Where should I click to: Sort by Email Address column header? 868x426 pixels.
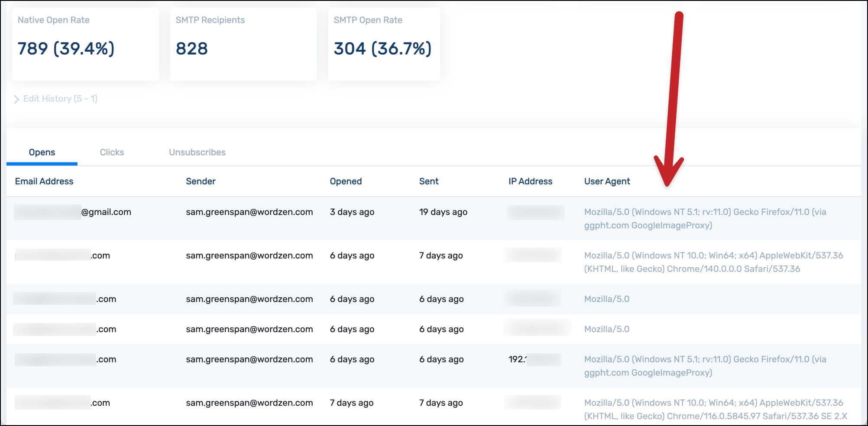pyautogui.click(x=44, y=181)
